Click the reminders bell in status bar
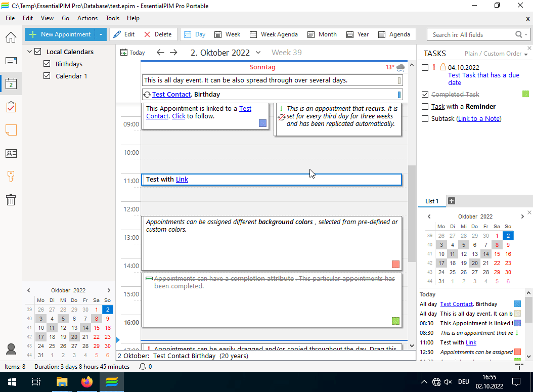 click(x=143, y=367)
